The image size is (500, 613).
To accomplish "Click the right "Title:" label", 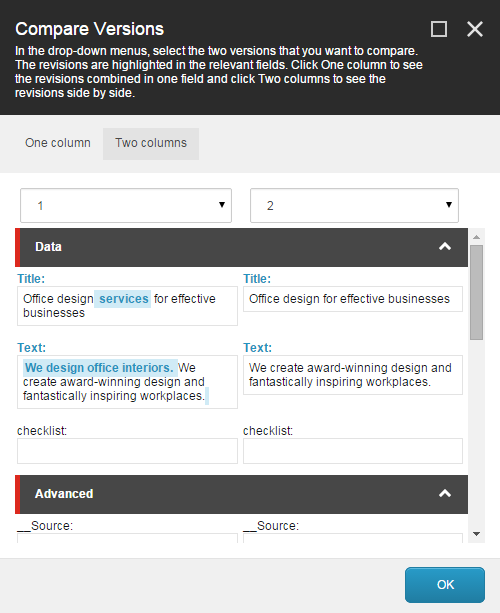I will pos(257,279).
